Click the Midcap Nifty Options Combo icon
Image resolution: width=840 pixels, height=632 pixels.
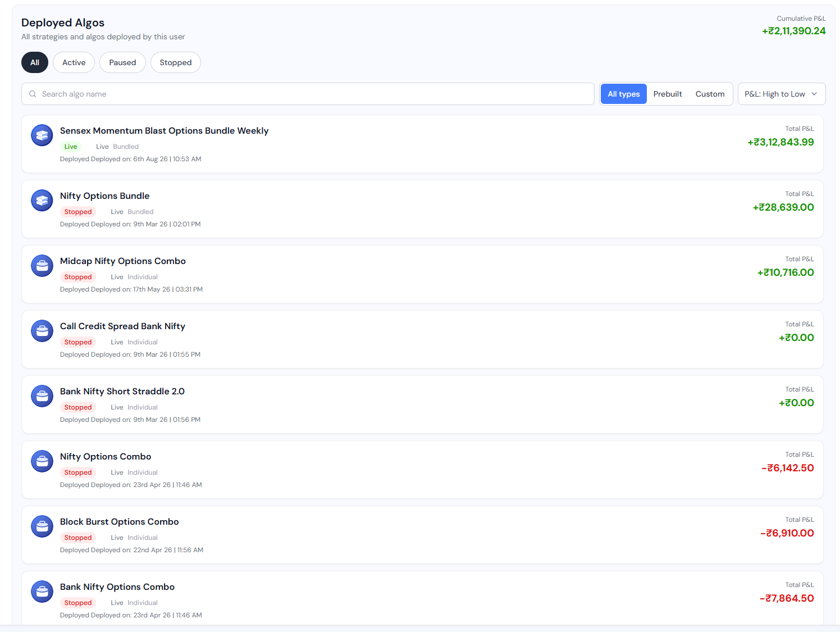42,266
